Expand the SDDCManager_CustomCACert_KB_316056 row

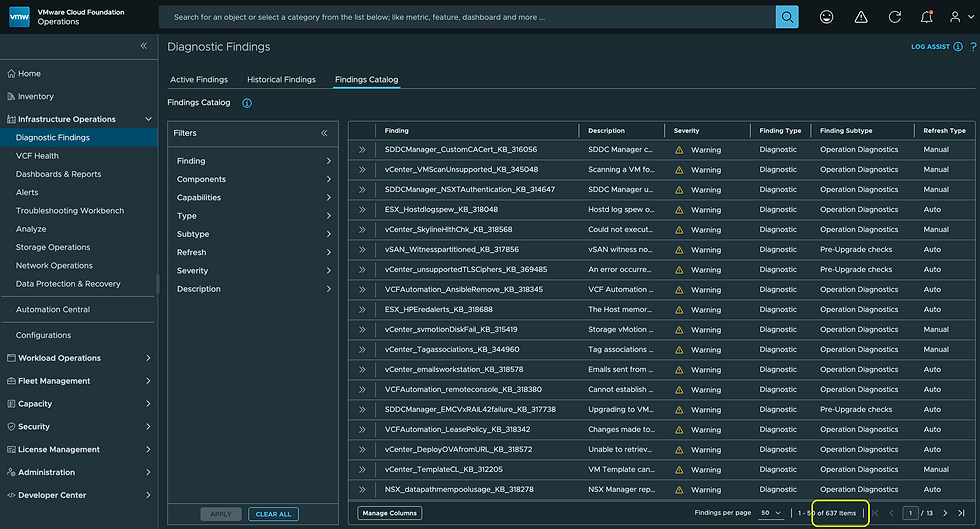pyautogui.click(x=362, y=150)
